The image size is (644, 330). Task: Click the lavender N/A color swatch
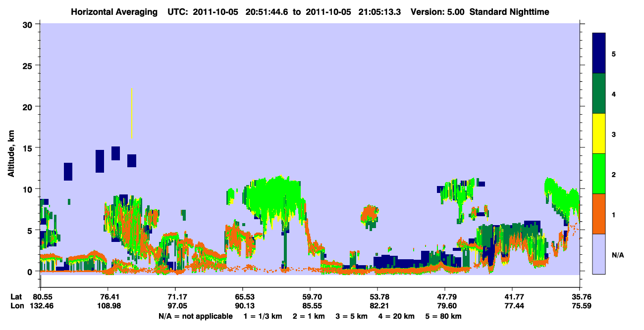[x=599, y=254]
